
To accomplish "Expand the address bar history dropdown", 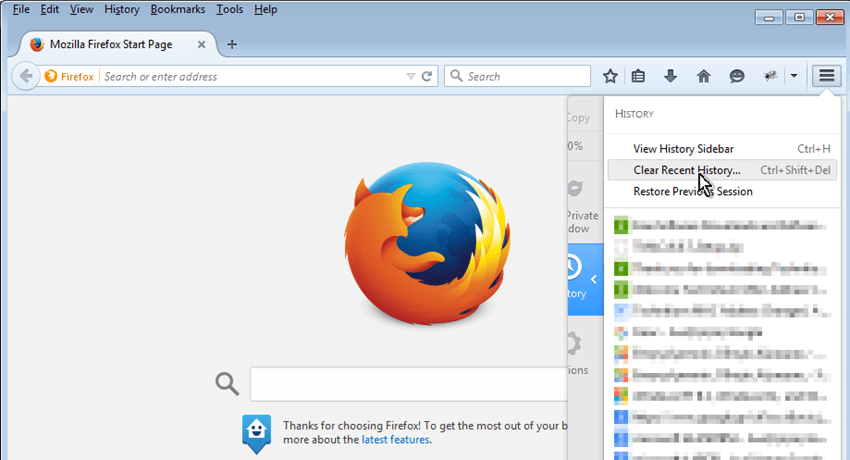I will (410, 76).
